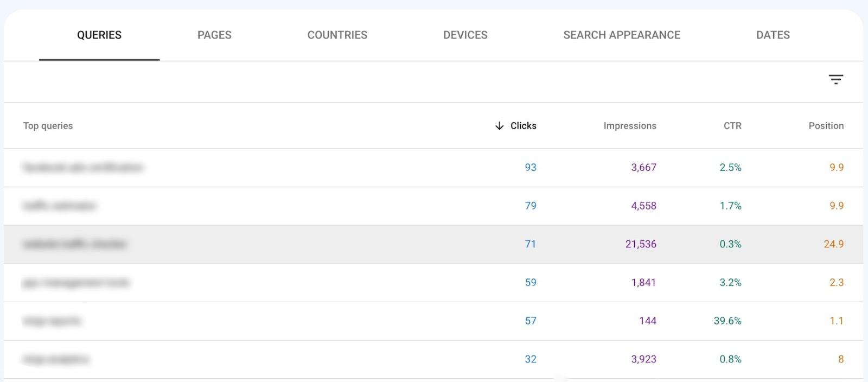Open the highlighted query with 71 clicks

point(74,244)
